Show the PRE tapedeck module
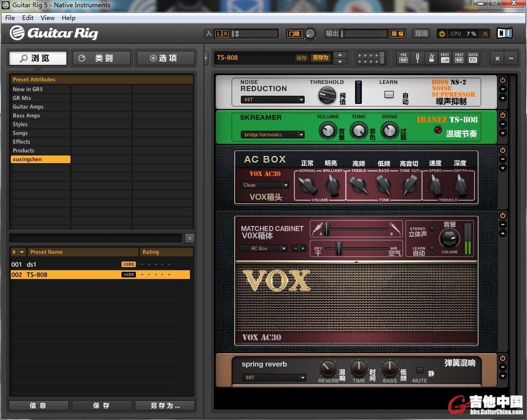Image resolution: width=527 pixels, height=420 pixels. click(x=403, y=58)
